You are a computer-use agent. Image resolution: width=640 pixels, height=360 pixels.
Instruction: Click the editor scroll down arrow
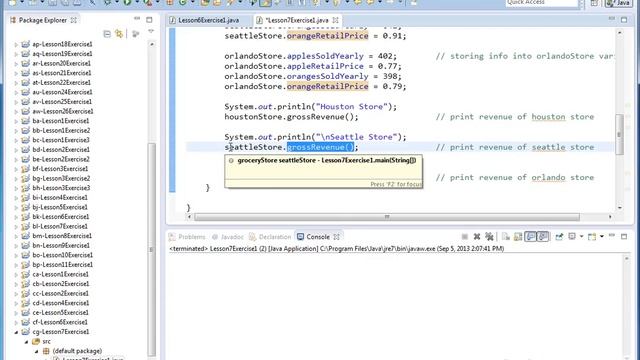click(x=620, y=207)
